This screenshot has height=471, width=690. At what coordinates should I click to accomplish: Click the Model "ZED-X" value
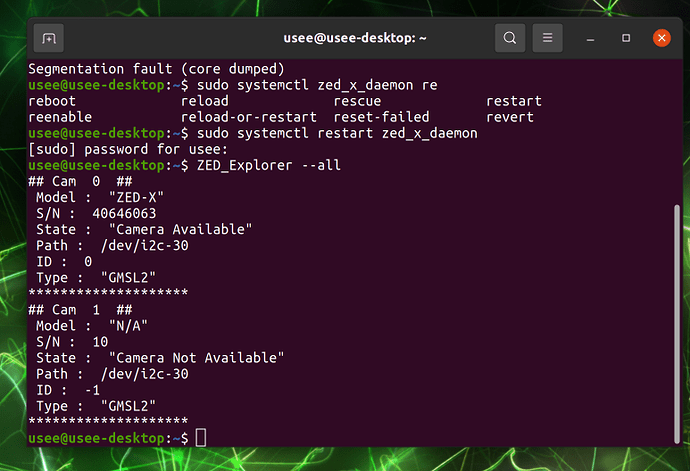[x=136, y=197]
